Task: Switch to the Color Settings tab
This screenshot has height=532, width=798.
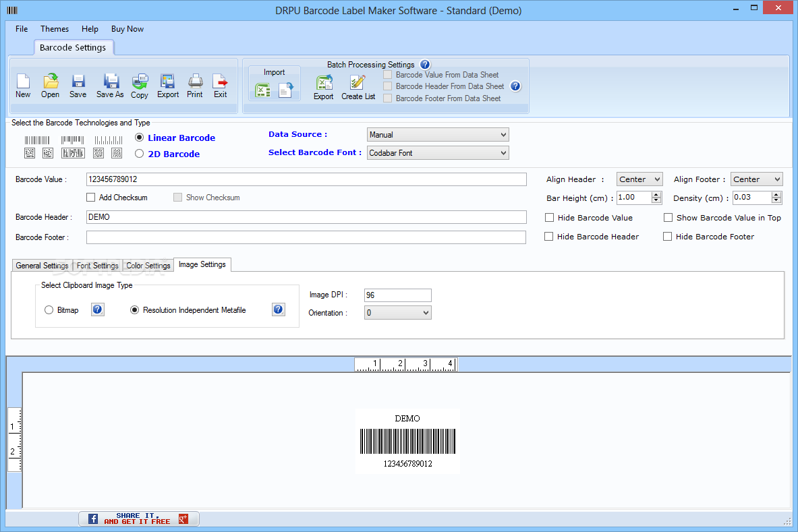Action: click(x=148, y=266)
